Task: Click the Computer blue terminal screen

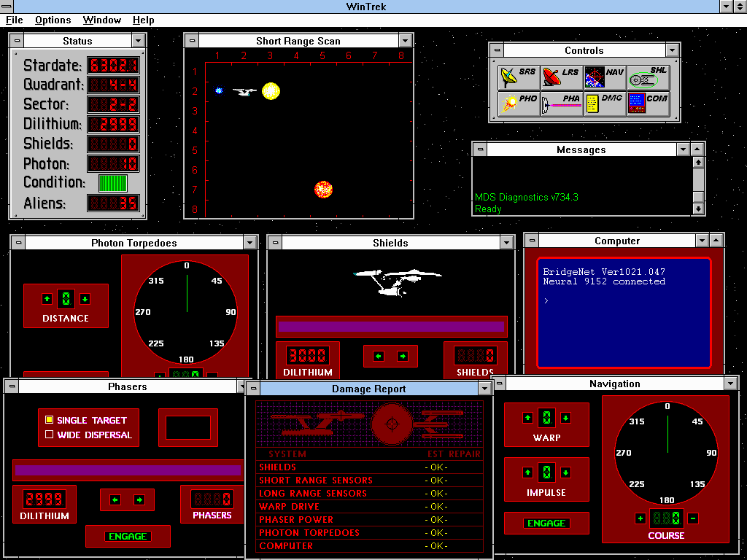Action: point(624,313)
